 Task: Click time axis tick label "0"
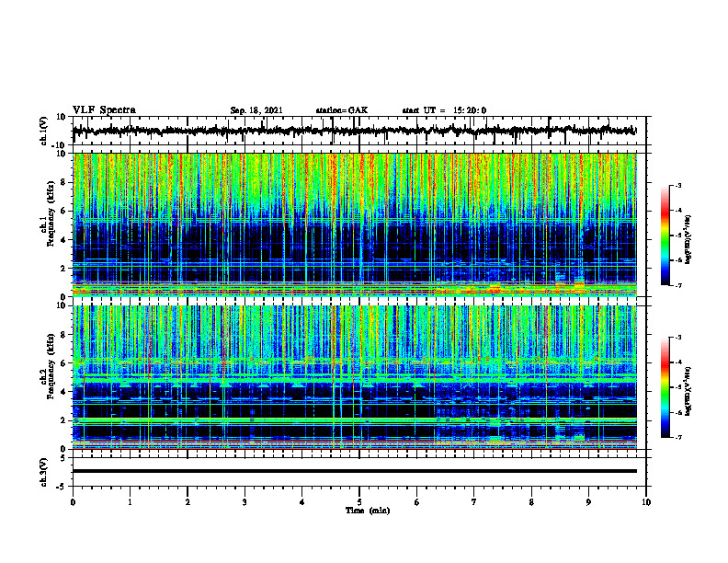click(x=73, y=502)
